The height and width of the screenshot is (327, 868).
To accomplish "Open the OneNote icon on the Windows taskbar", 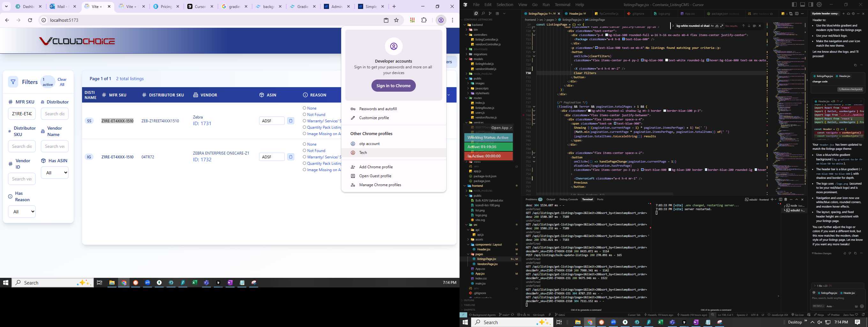I will pyautogui.click(x=230, y=283).
